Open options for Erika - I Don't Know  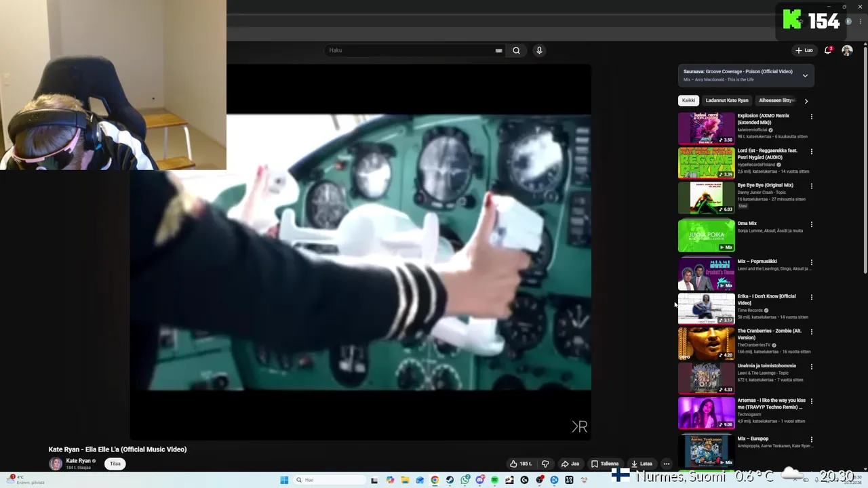[x=811, y=297]
